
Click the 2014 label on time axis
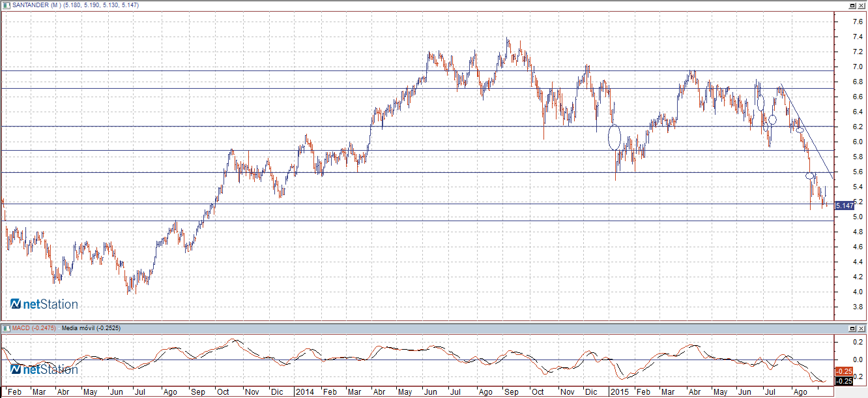[304, 392]
